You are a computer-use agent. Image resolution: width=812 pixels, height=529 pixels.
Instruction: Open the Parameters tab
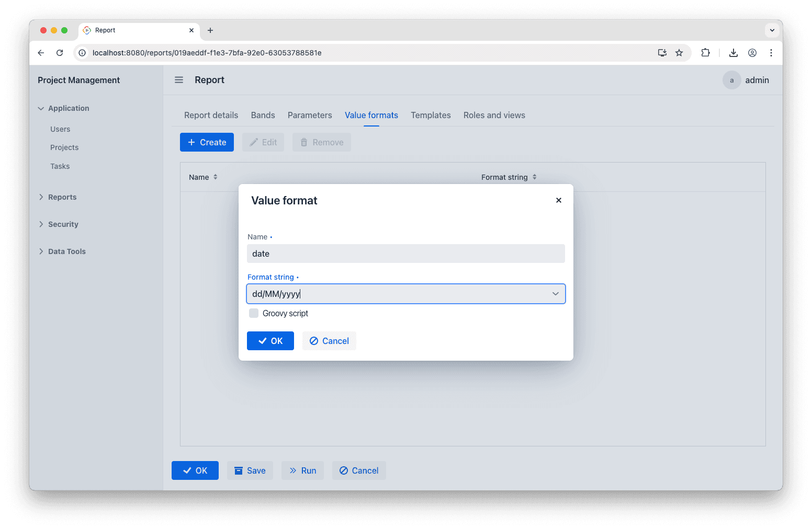point(310,115)
